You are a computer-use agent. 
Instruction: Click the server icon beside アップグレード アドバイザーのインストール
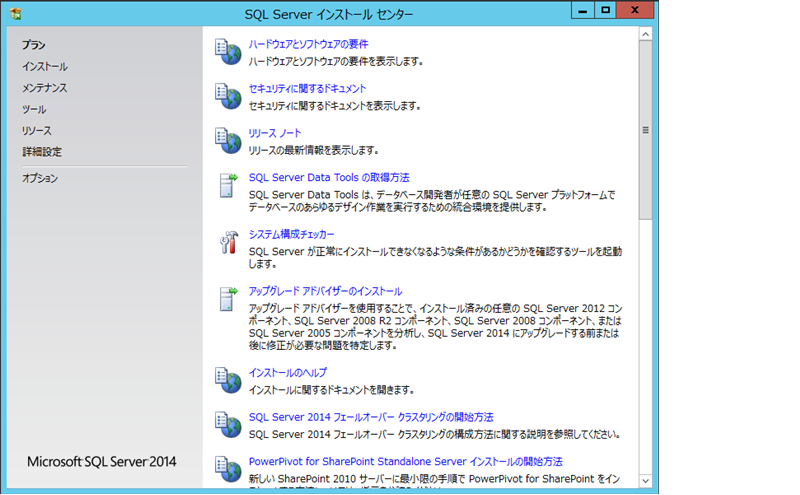point(228,299)
